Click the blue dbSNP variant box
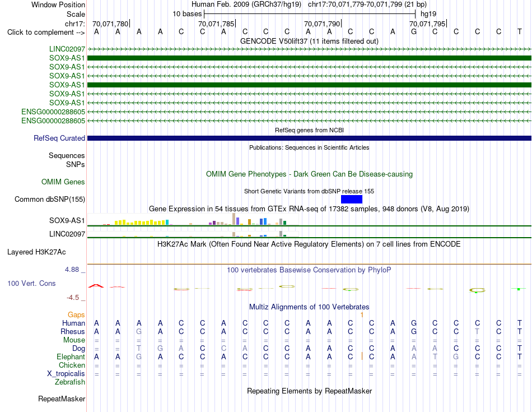Viewport: 532px width, 412px height. [352, 200]
